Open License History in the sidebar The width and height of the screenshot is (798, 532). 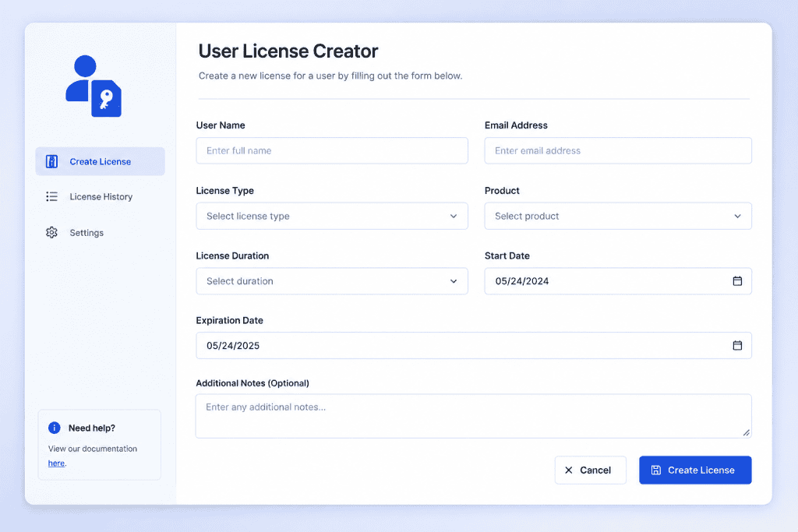pos(101,197)
